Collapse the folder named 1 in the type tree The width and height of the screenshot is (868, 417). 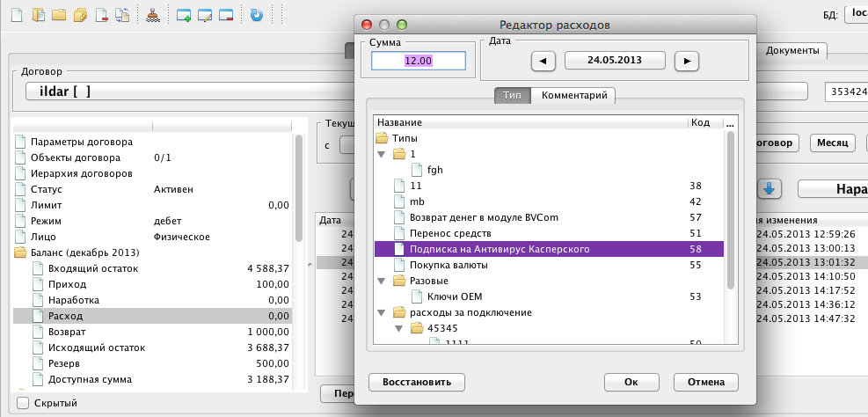[x=381, y=154]
